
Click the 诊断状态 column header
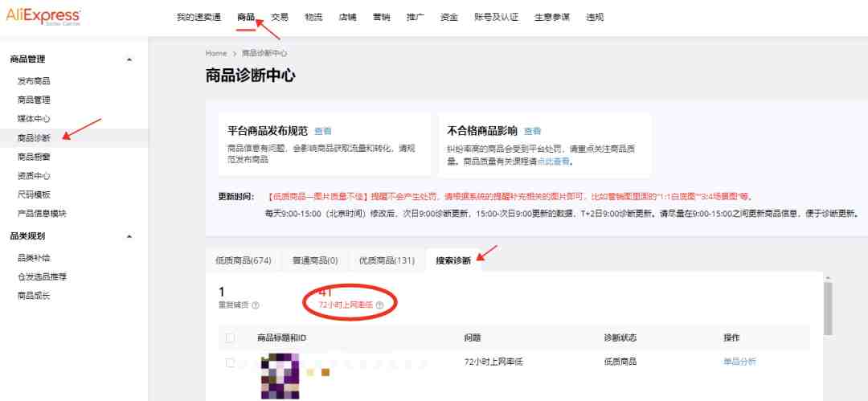[x=620, y=338]
